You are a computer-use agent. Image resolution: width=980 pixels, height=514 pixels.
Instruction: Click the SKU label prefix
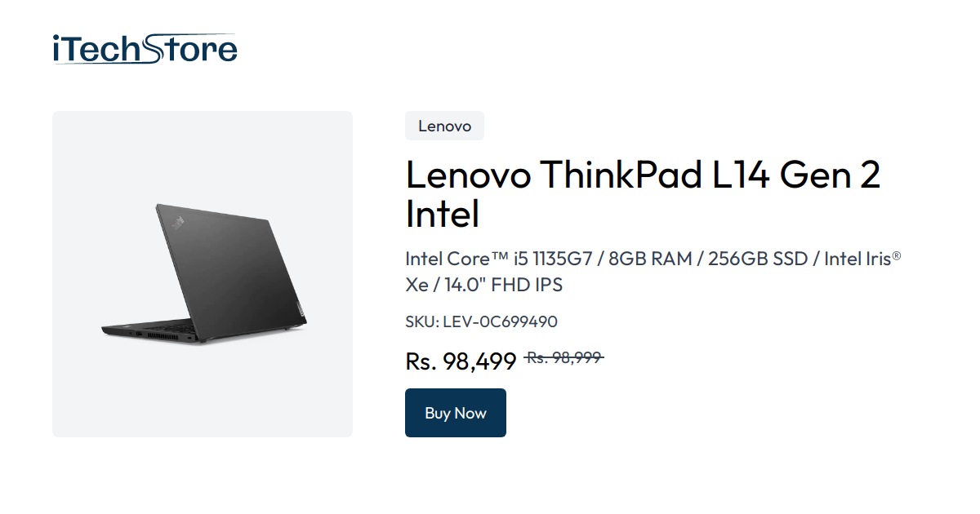[x=421, y=321]
